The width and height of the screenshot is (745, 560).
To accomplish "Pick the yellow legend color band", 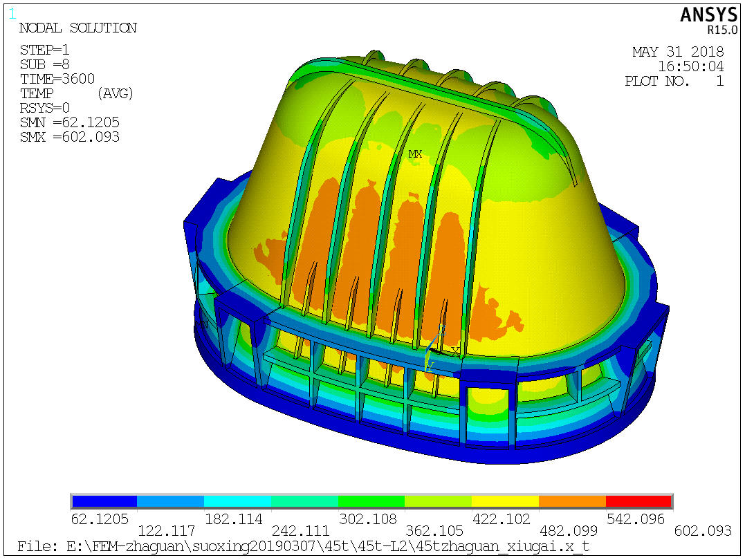I will 505,501.
